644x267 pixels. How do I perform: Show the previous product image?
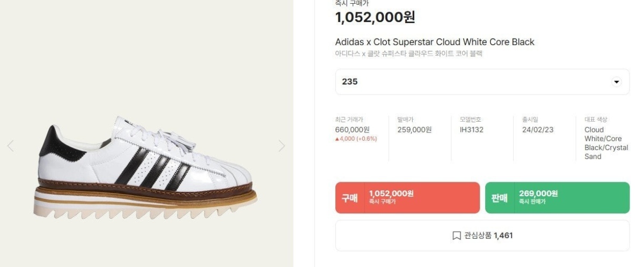11,146
